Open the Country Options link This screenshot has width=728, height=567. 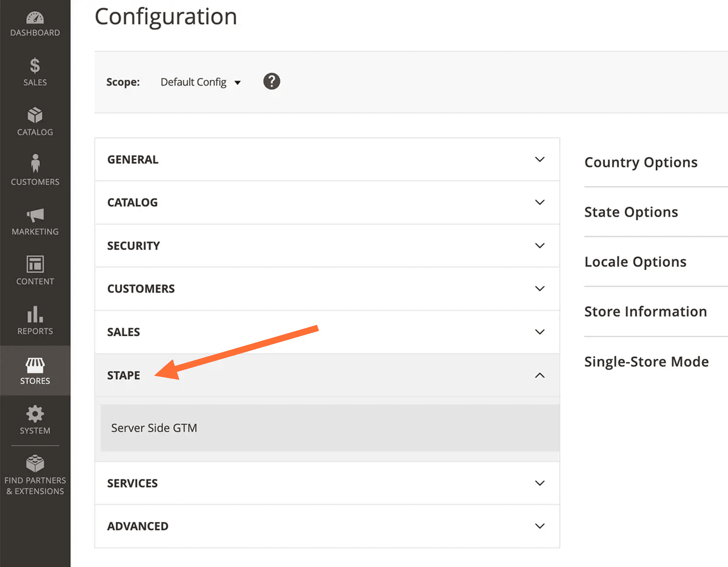[641, 162]
